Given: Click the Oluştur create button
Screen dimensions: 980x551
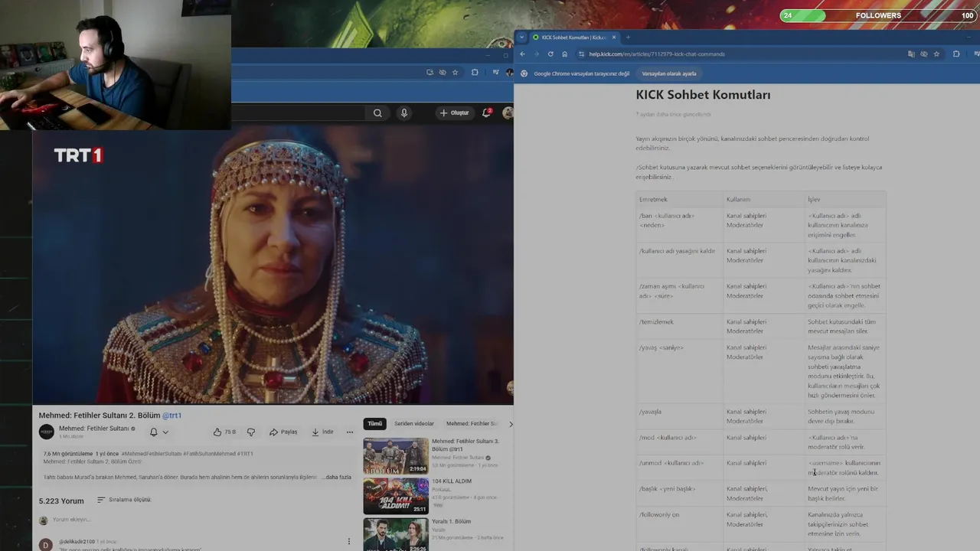Looking at the screenshot, I should [454, 112].
